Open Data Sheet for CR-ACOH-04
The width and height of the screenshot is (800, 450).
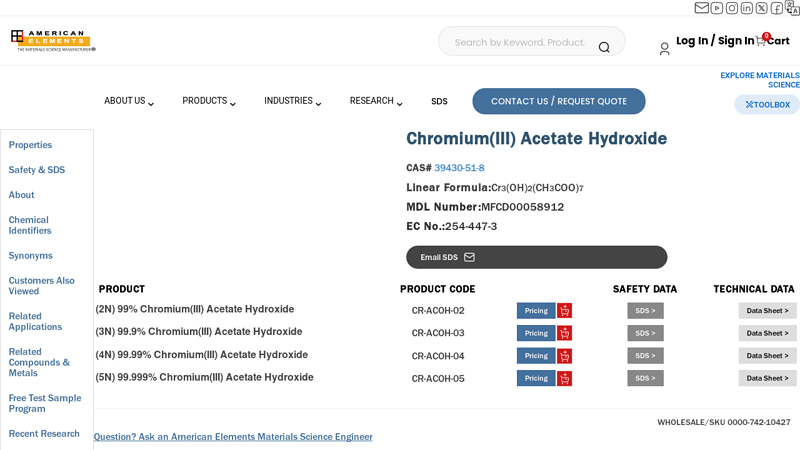(x=767, y=356)
